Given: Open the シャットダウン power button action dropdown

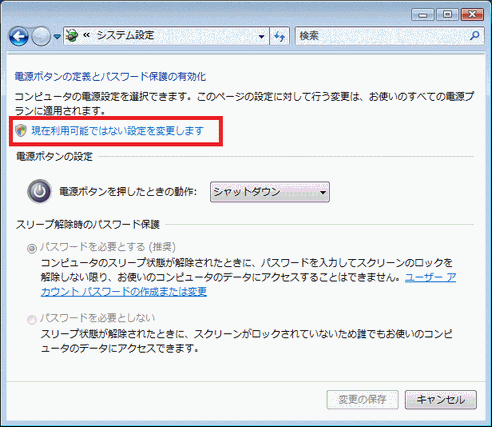Looking at the screenshot, I should click(270, 192).
